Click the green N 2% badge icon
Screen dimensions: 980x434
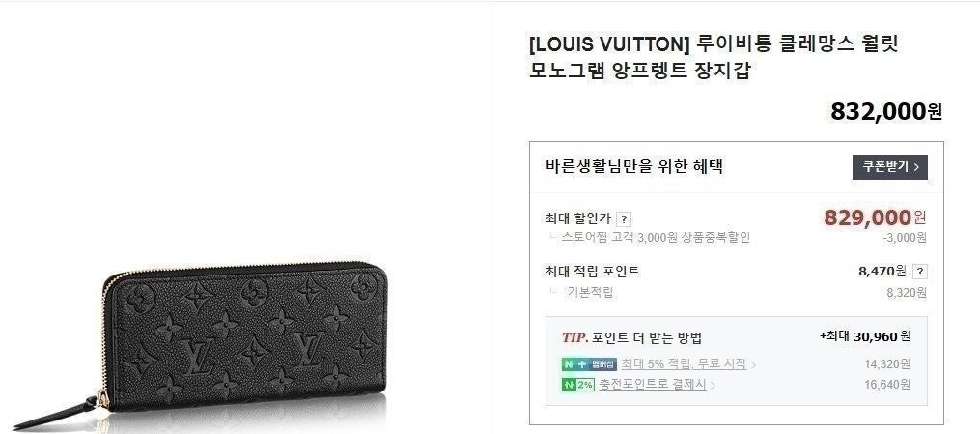click(x=577, y=385)
